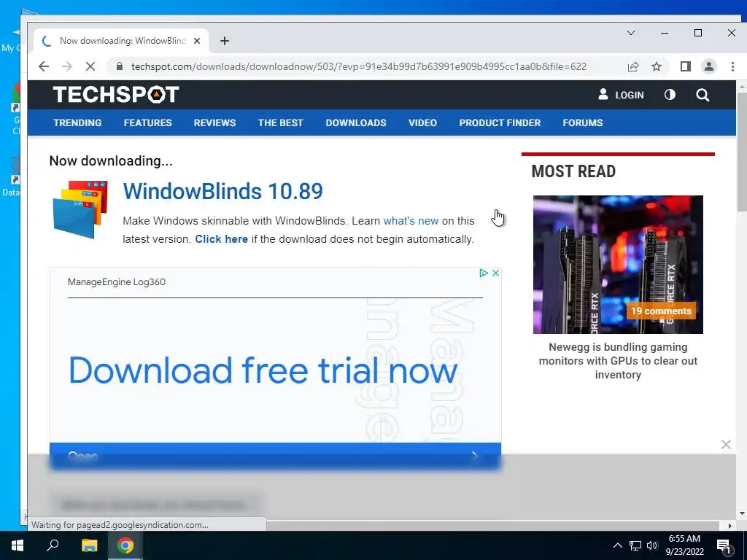
Task: Close the Now downloading tab
Action: click(x=197, y=41)
